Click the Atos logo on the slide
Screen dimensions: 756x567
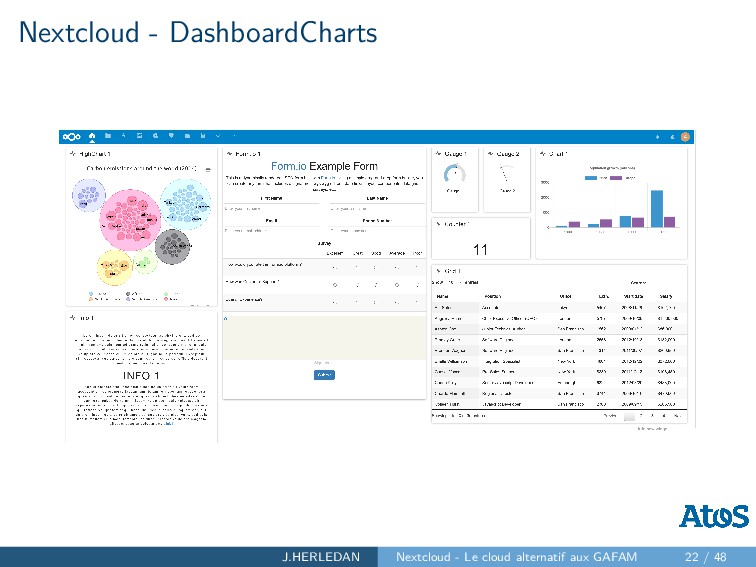point(714,516)
